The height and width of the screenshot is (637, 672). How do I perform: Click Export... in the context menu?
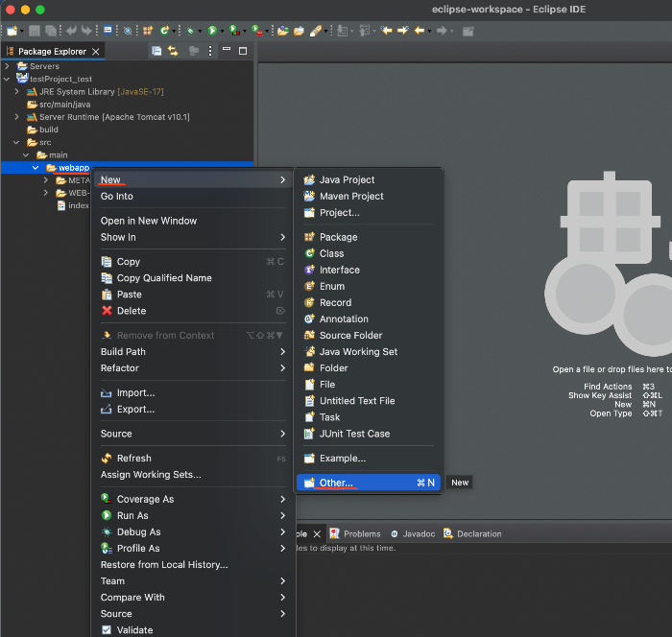pyautogui.click(x=193, y=409)
